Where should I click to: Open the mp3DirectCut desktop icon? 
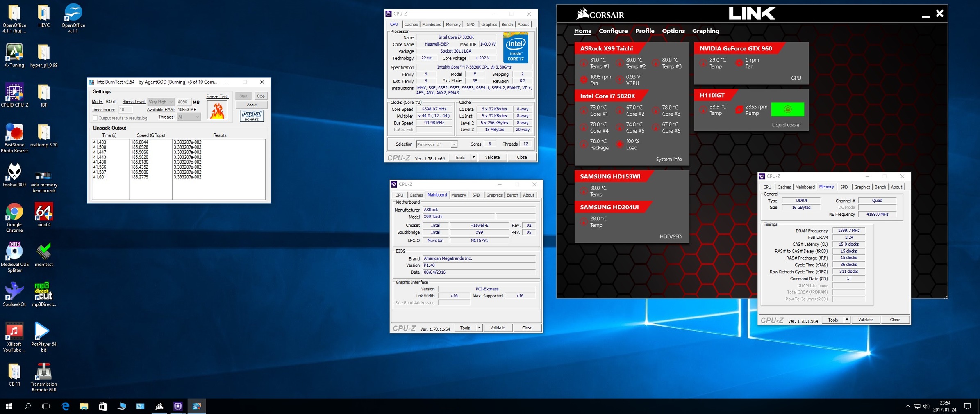click(44, 295)
